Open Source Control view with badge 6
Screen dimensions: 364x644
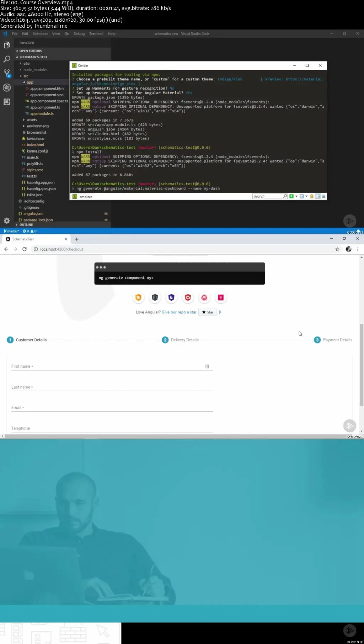click(7, 73)
